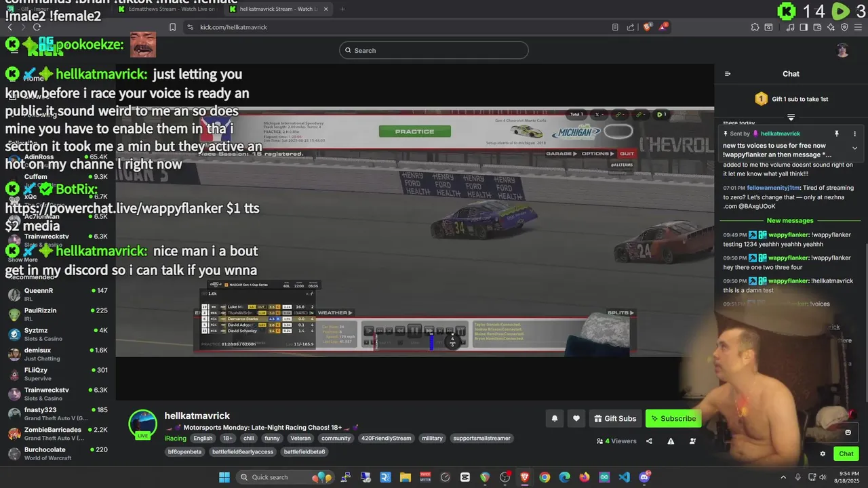Turn on notifications with the bell icon
The image size is (868, 488).
pyautogui.click(x=554, y=418)
